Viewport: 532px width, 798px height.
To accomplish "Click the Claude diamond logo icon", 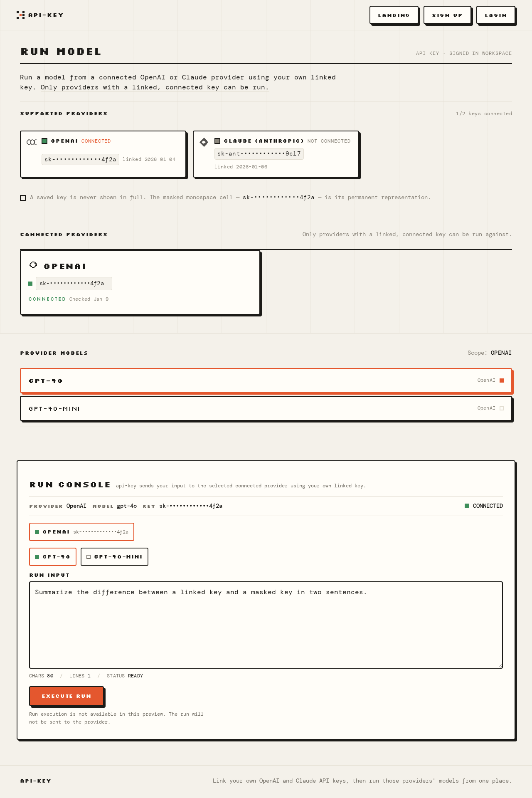I will click(204, 142).
